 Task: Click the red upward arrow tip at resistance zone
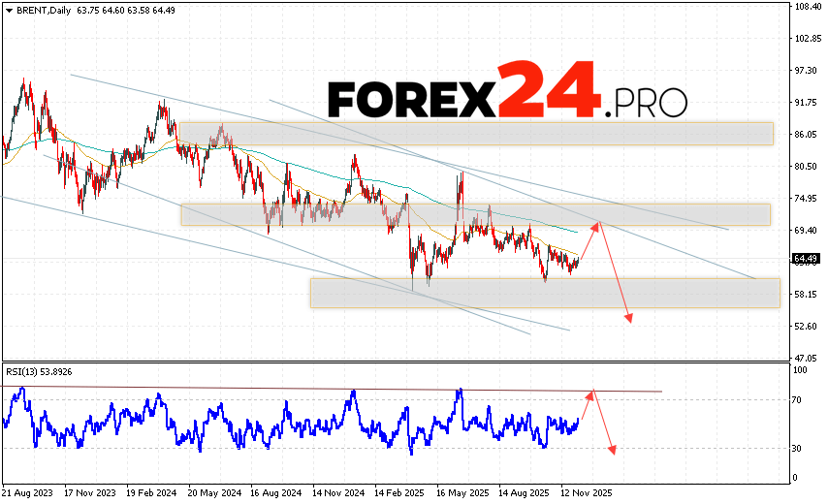pyautogui.click(x=600, y=223)
